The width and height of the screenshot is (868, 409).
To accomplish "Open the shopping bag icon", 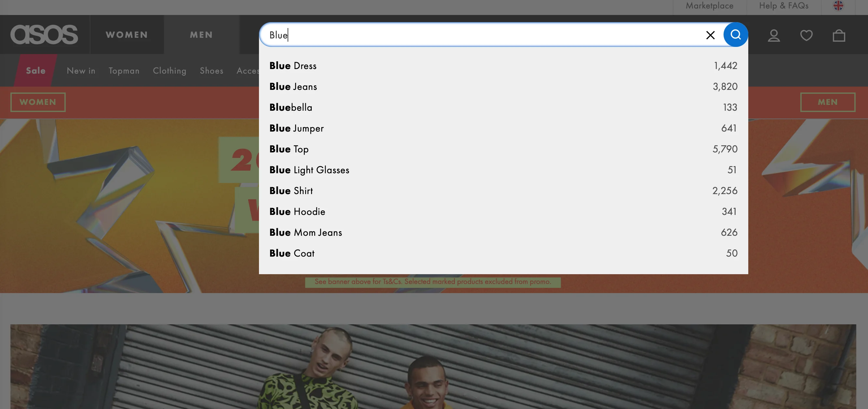I will pyautogui.click(x=839, y=35).
